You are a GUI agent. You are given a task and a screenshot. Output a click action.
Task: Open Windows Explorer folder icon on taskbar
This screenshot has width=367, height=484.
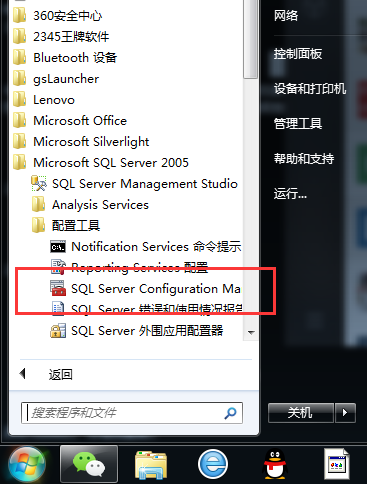[151, 465]
